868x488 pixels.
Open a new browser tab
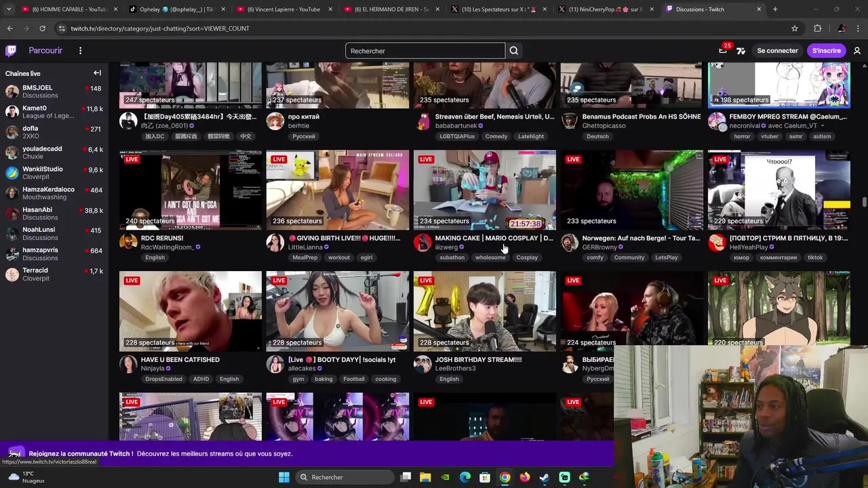point(775,9)
